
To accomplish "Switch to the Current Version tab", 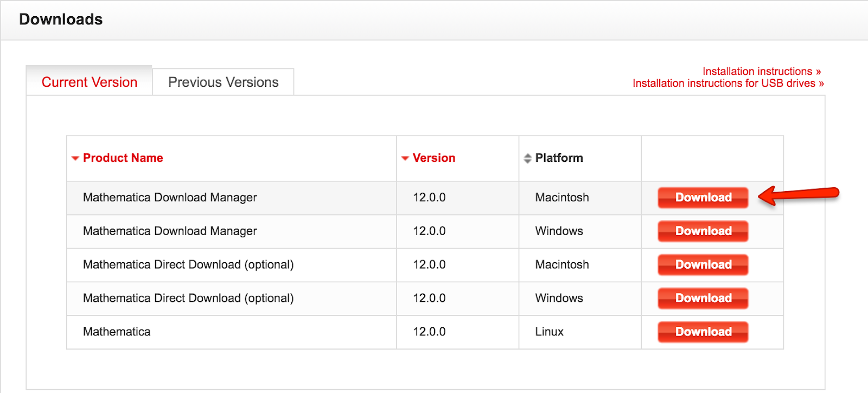I will click(x=90, y=81).
